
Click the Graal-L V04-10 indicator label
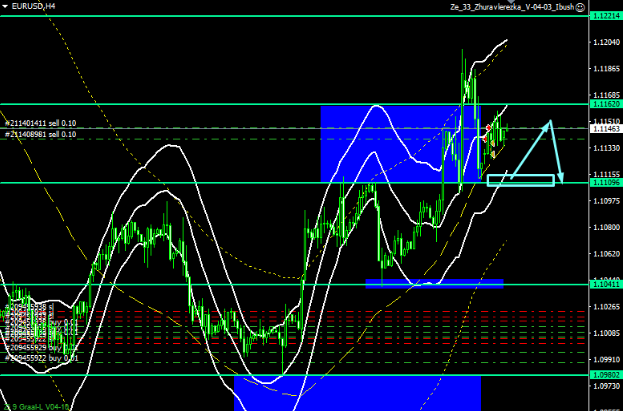[x=40, y=405]
